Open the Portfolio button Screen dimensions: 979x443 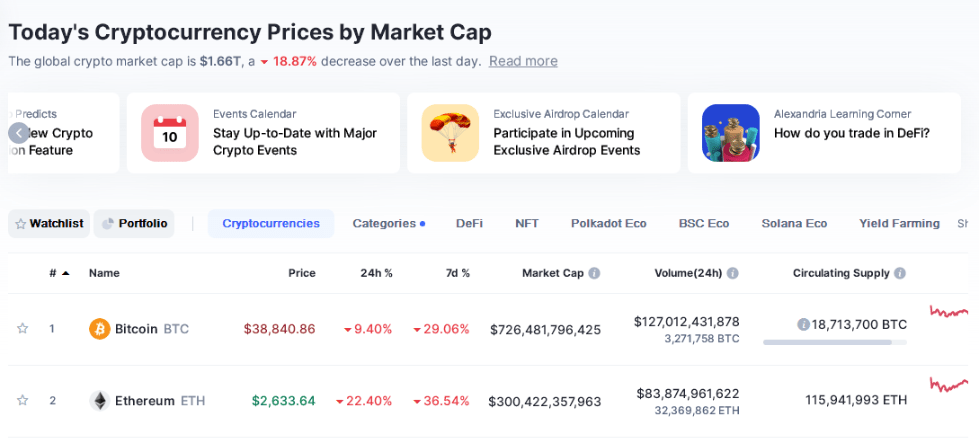134,224
